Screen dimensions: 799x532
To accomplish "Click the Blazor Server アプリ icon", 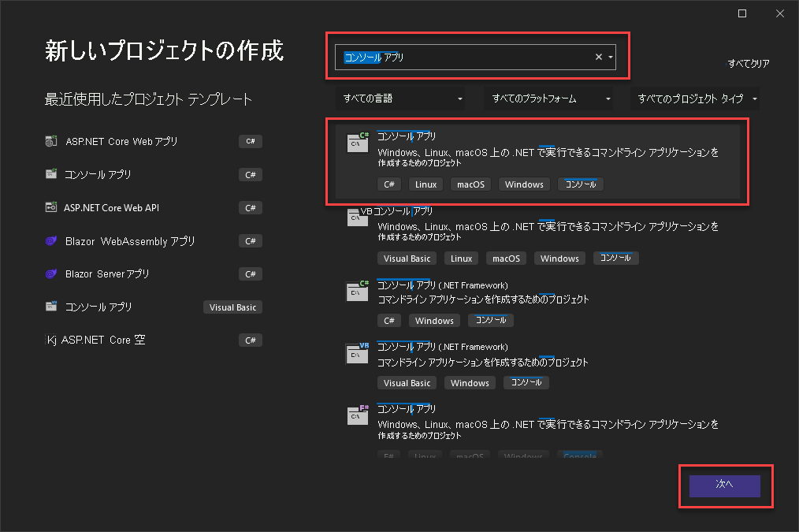I will pos(50,273).
